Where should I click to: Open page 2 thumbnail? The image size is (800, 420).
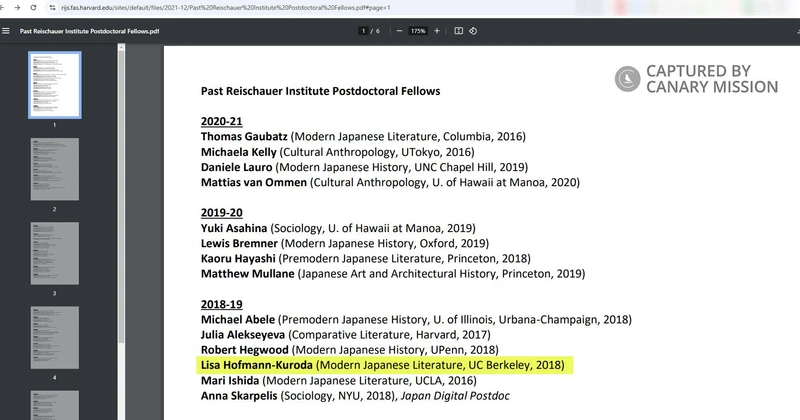click(54, 168)
